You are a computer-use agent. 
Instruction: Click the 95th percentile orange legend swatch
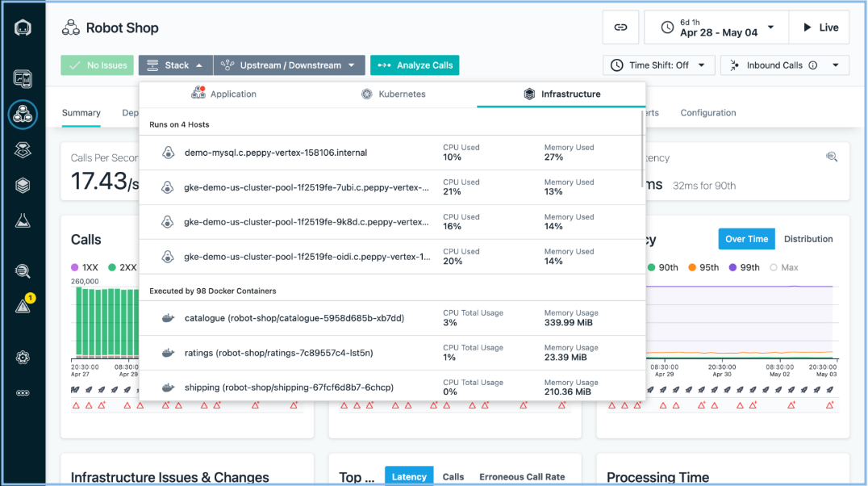pyautogui.click(x=692, y=267)
